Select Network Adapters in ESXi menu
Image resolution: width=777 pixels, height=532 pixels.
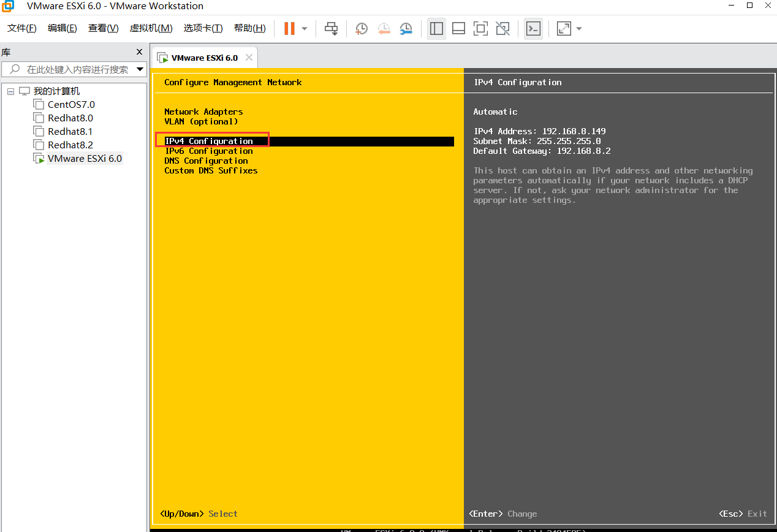point(203,112)
